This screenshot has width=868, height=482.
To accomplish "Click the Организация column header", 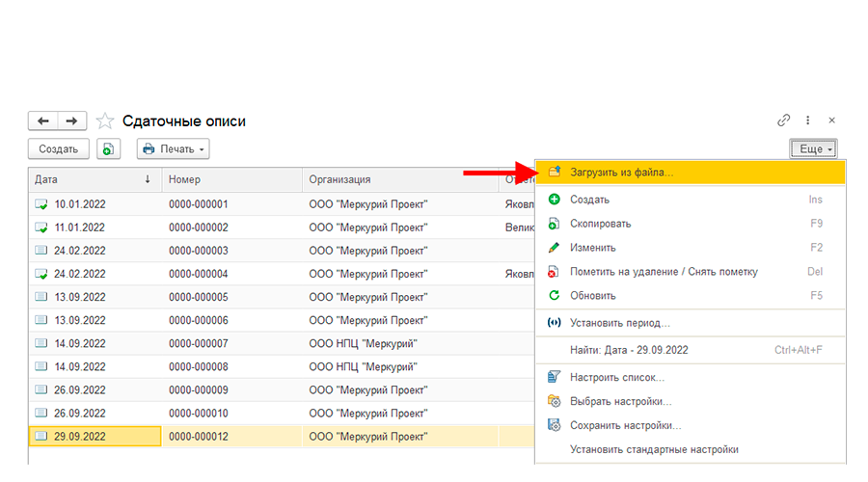I will 400,179.
